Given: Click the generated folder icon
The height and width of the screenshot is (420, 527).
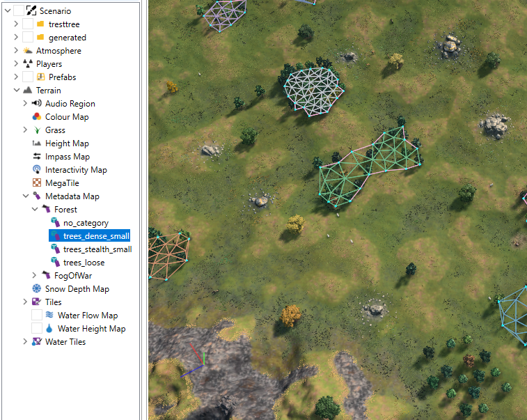Looking at the screenshot, I should (x=40, y=37).
